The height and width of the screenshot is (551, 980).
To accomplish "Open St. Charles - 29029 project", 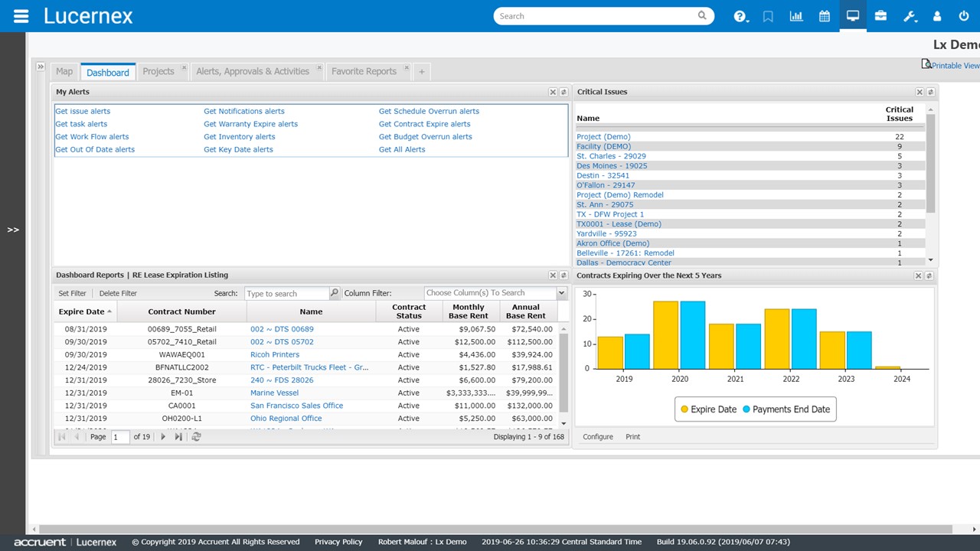I will (611, 156).
